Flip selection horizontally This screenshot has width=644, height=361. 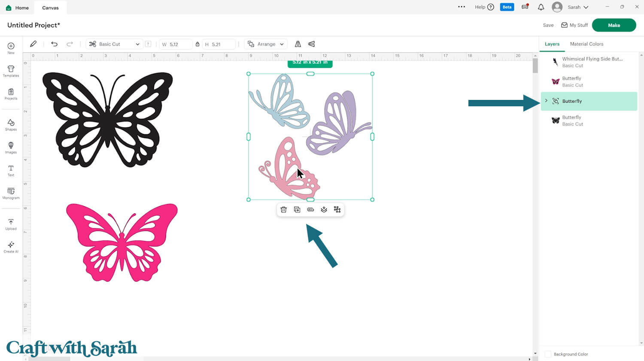click(298, 44)
